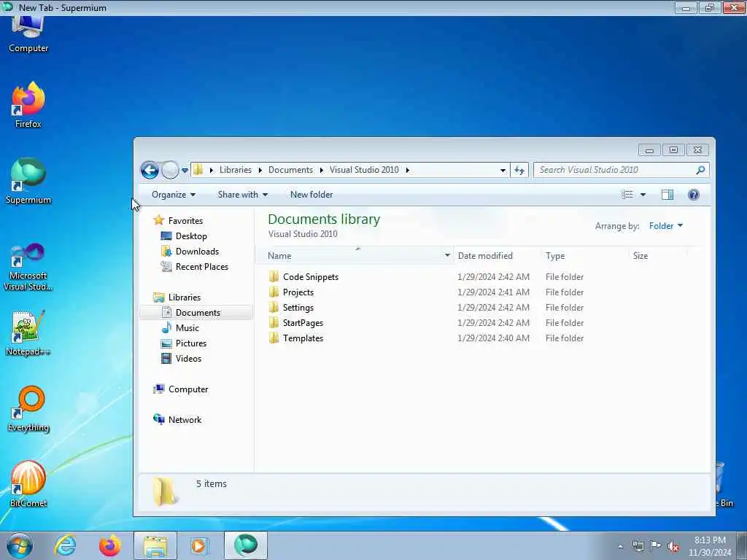Select Recent Places in Favorites

(x=201, y=266)
